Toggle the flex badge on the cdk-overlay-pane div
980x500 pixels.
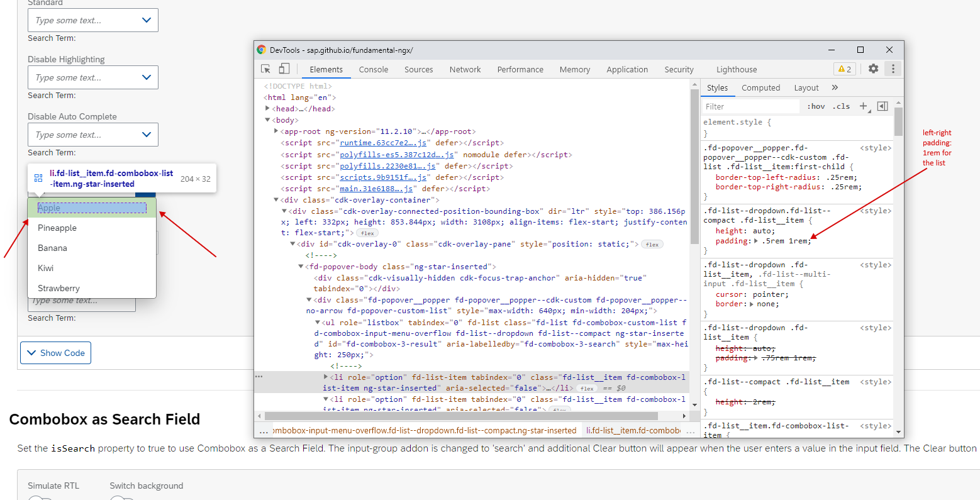[652, 245]
